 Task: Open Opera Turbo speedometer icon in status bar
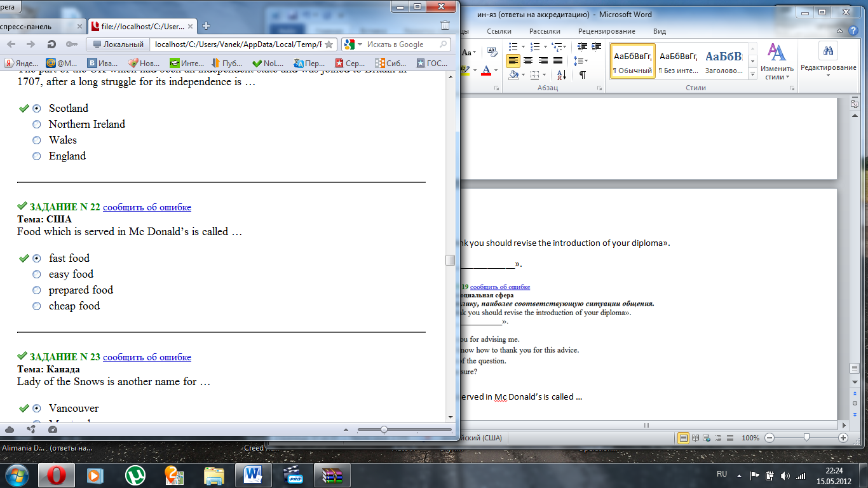53,430
